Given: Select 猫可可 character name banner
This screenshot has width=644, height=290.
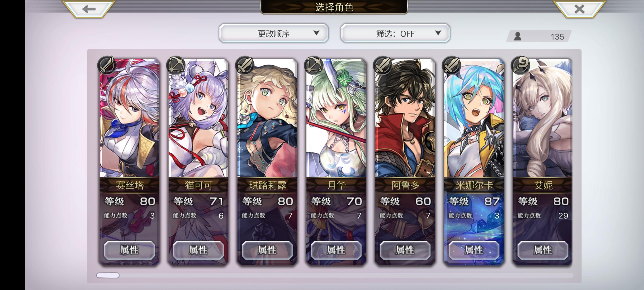Looking at the screenshot, I should pyautogui.click(x=199, y=185).
